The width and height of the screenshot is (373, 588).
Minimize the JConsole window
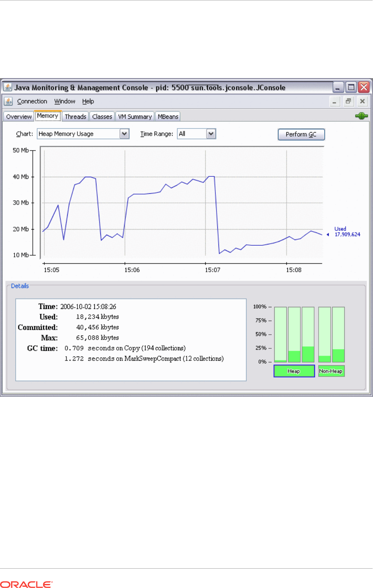338,87
